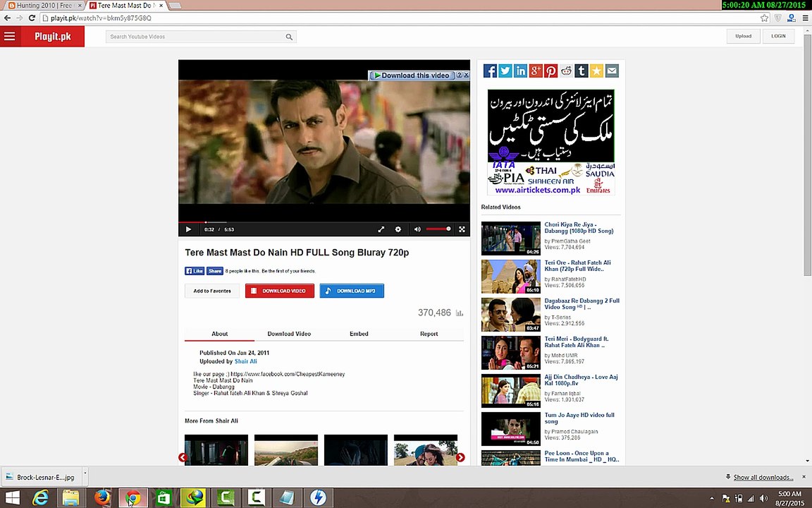Close the Download this video overlay
The width and height of the screenshot is (812, 508).
tap(466, 75)
